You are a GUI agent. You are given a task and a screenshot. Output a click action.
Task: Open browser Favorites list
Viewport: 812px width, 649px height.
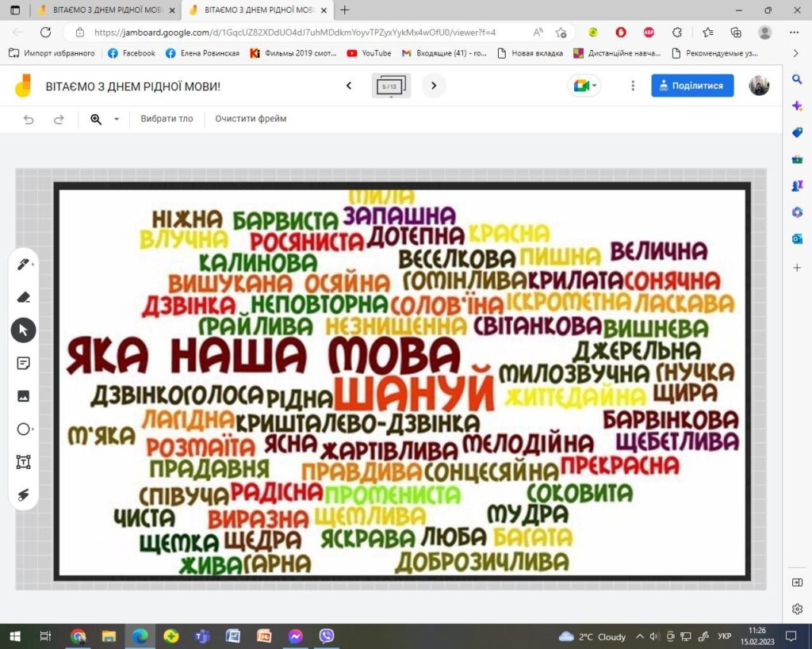(x=708, y=32)
